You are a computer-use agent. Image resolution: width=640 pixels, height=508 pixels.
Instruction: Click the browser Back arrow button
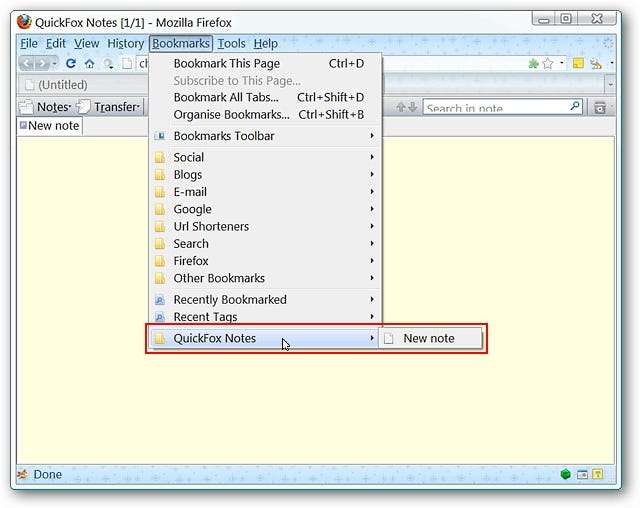click(26, 63)
